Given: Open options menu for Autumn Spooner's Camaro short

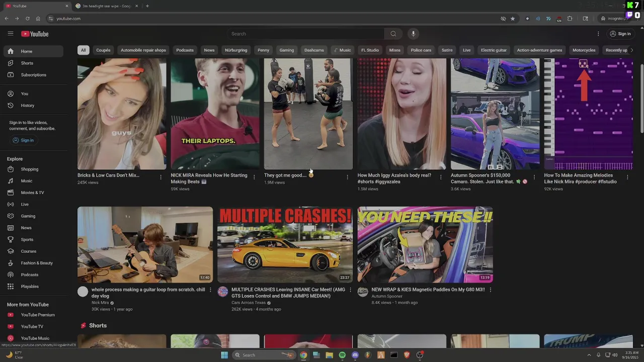Looking at the screenshot, I should [x=534, y=177].
